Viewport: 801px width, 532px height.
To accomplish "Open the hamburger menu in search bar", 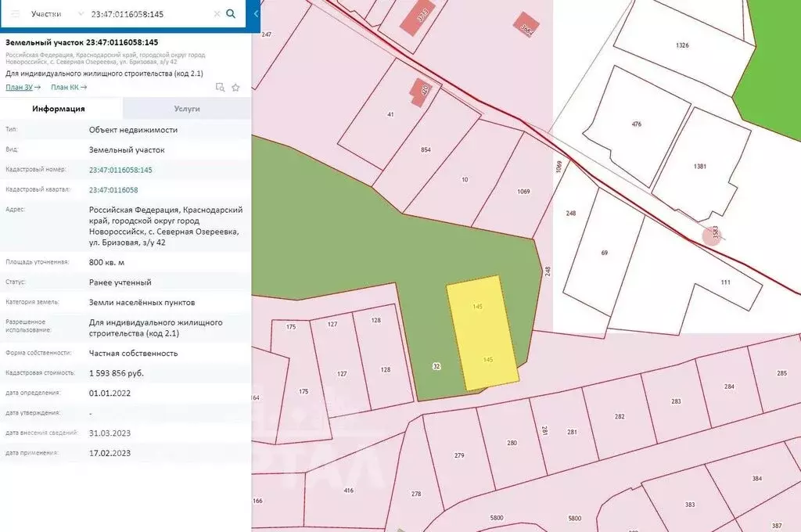I will (x=16, y=14).
